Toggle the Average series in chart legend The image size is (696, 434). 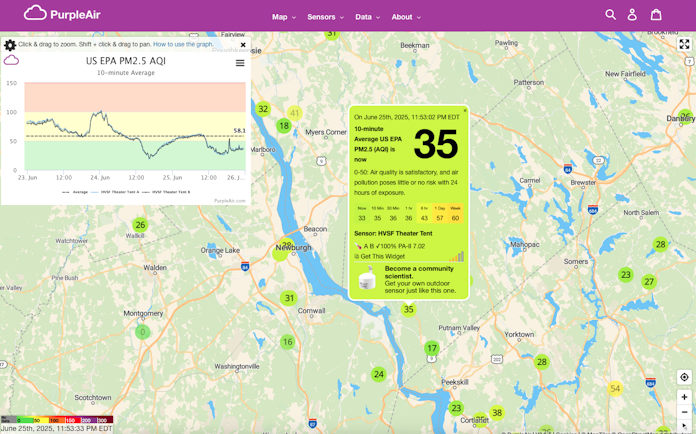(76, 192)
